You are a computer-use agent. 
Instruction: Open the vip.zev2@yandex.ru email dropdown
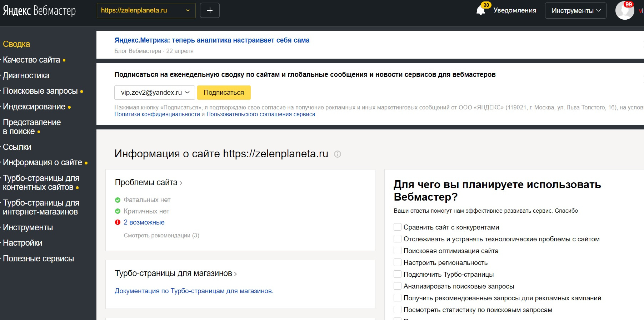coord(154,93)
